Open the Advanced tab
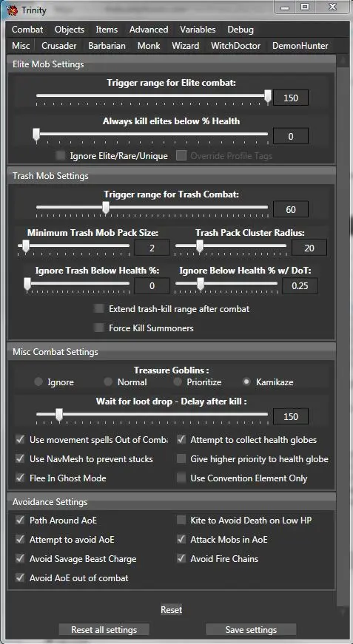The height and width of the screenshot is (644, 353). (x=149, y=30)
